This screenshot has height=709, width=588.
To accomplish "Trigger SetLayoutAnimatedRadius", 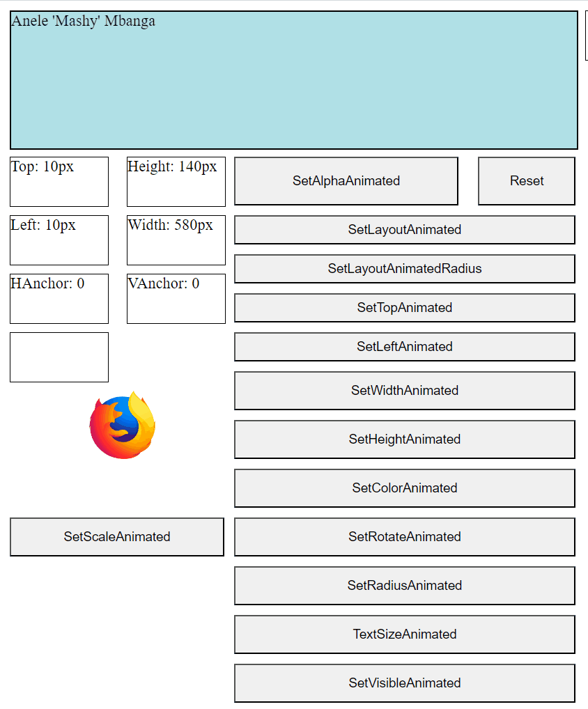I will click(404, 269).
